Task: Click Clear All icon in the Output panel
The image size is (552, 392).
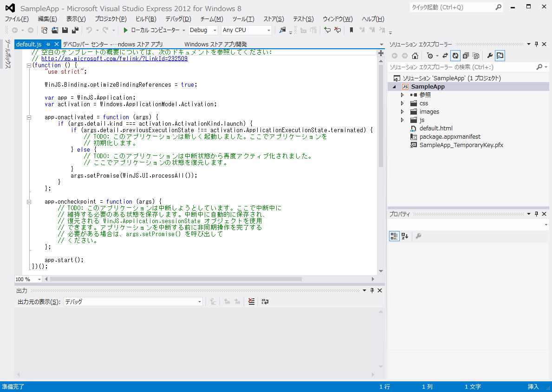Action: (251, 302)
